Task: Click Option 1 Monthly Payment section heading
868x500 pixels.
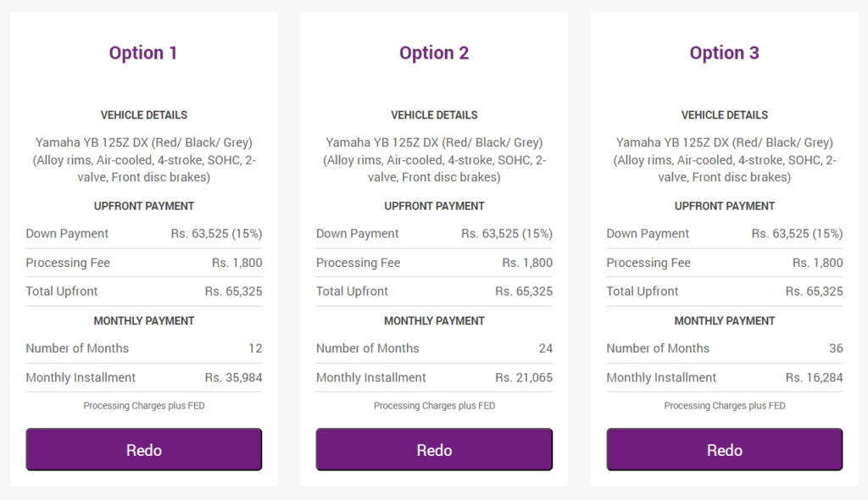Action: (x=144, y=321)
